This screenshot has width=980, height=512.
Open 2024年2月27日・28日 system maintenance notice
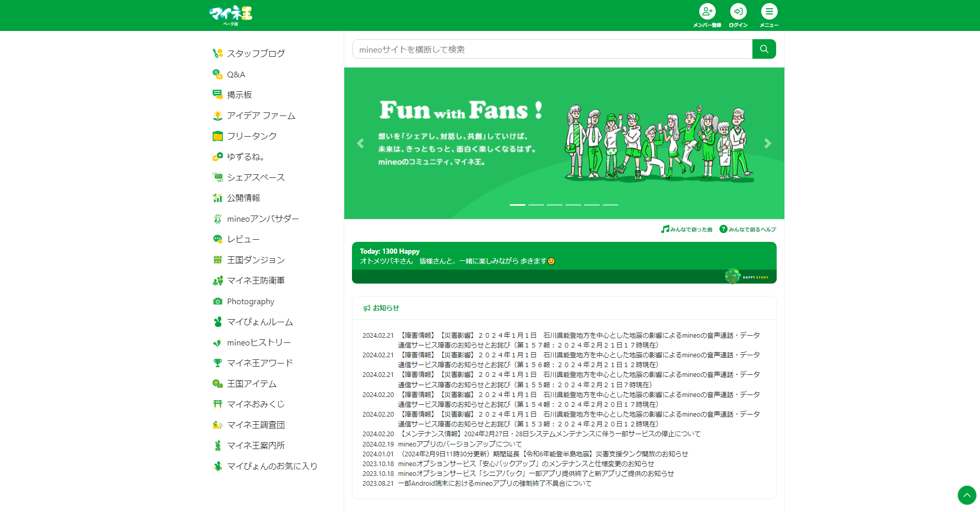pyautogui.click(x=550, y=434)
